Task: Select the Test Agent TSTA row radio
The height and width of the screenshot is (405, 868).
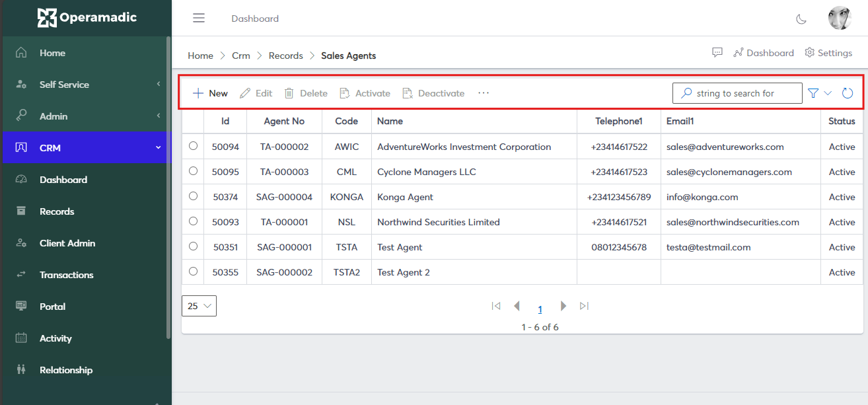Action: (x=193, y=246)
